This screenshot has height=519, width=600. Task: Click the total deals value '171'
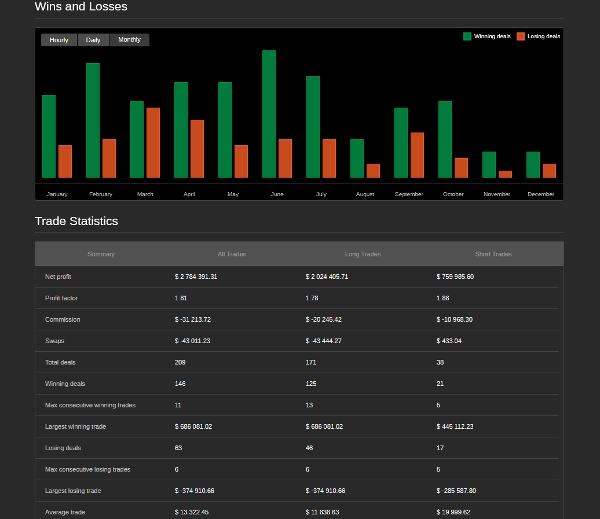click(311, 362)
